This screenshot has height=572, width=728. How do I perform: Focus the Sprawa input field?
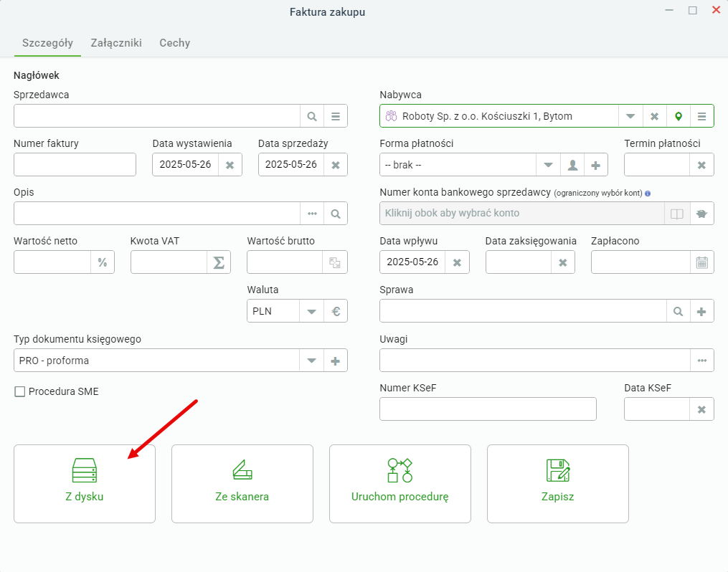(x=523, y=311)
